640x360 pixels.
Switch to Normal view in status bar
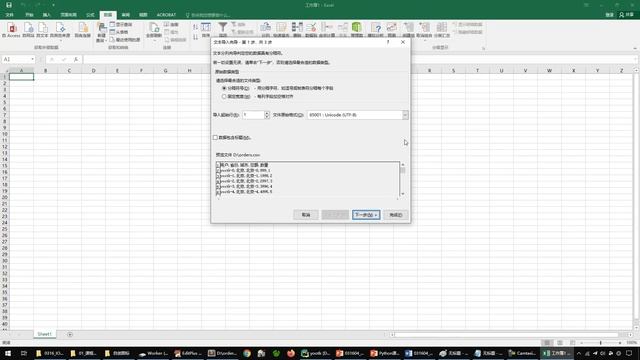coord(547,343)
